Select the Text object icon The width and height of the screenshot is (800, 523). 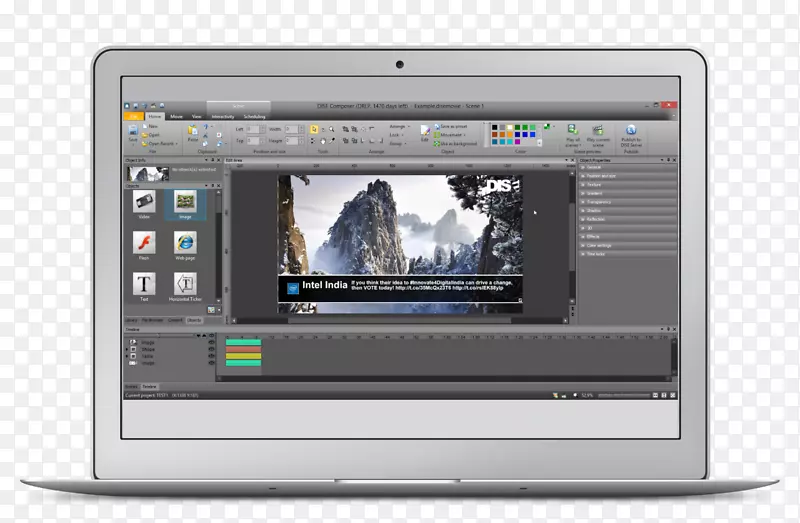click(x=144, y=284)
